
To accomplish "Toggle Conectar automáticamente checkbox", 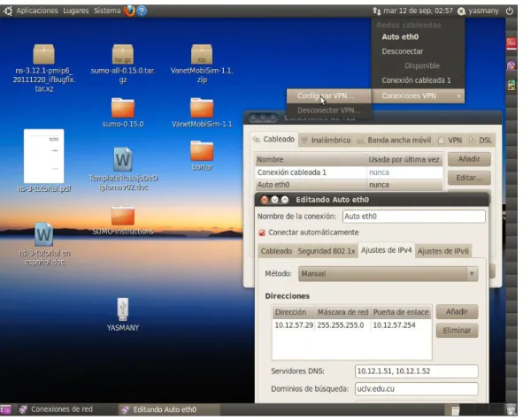I will coord(262,233).
